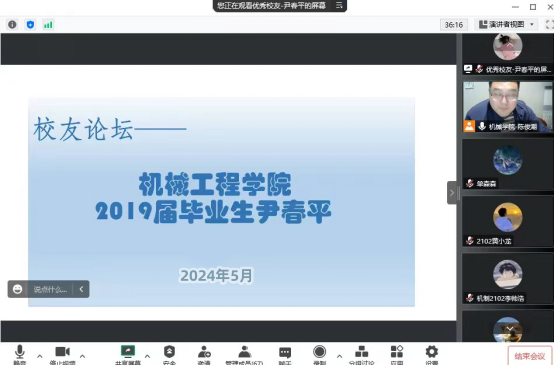The height and width of the screenshot is (365, 554).
Task: Open the screen viewing options menu at top
Action: click(x=339, y=5)
